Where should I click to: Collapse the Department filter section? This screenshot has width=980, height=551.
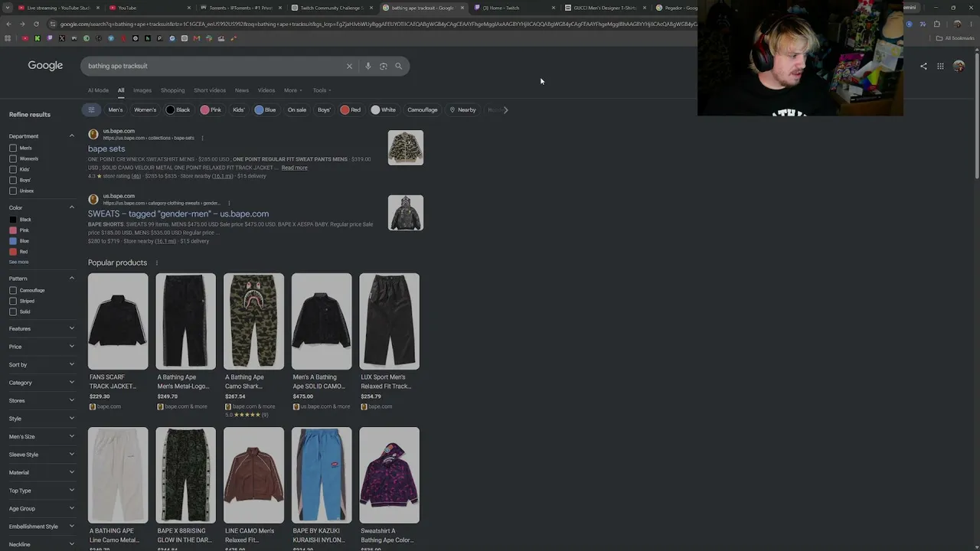click(x=72, y=136)
